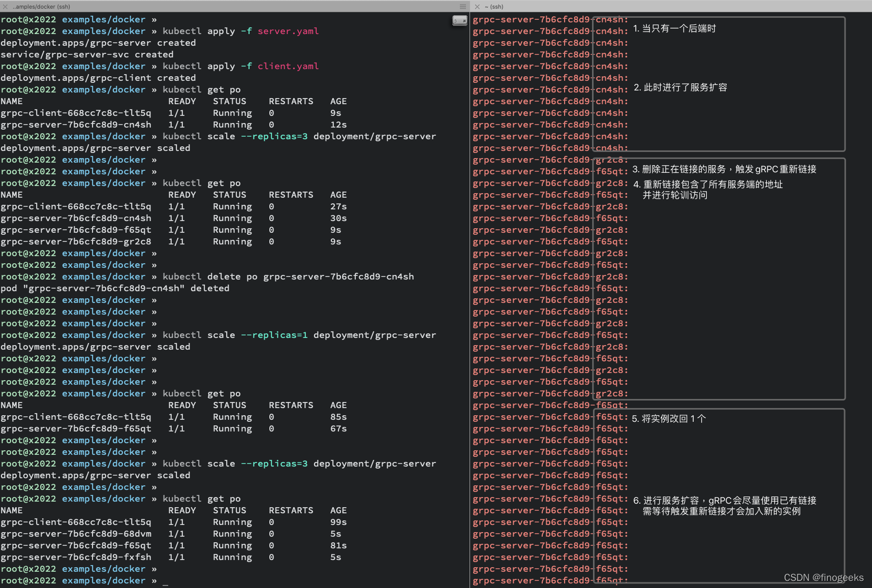Close the ..amples/docker (ssh) pane
Screen dimensions: 872x588
click(x=5, y=7)
